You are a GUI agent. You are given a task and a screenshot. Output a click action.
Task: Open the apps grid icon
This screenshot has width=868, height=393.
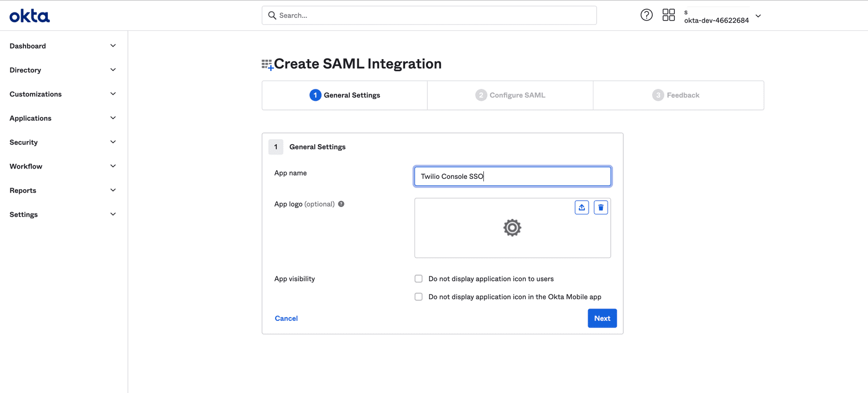(668, 15)
